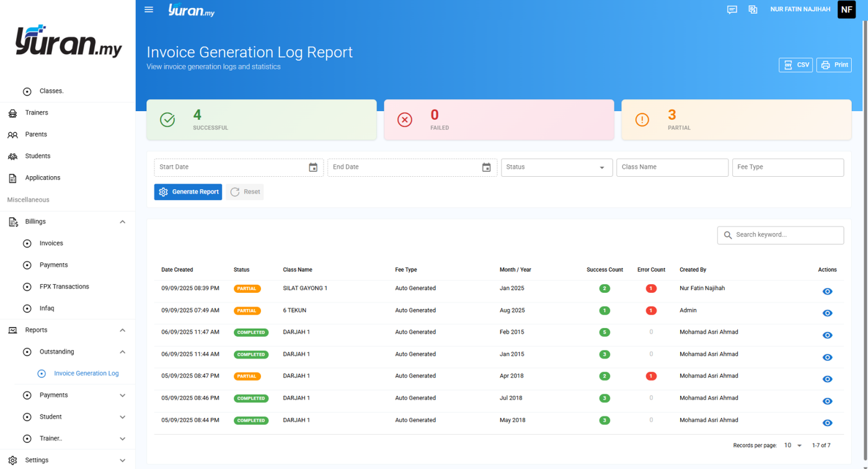Go to FPX Transactions page
The width and height of the screenshot is (868, 469).
pos(64,287)
